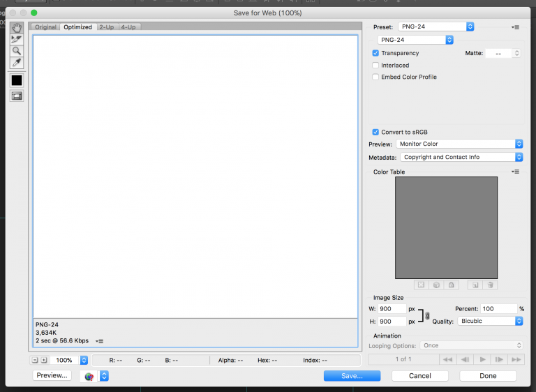
Task: Open the PNG-24 file format dropdown
Action: pos(415,40)
